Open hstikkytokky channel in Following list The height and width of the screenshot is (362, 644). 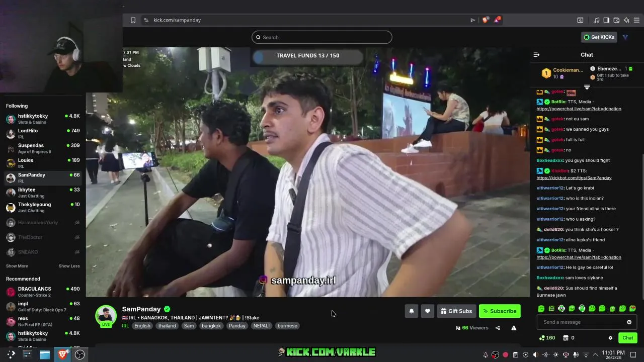pyautogui.click(x=43, y=119)
